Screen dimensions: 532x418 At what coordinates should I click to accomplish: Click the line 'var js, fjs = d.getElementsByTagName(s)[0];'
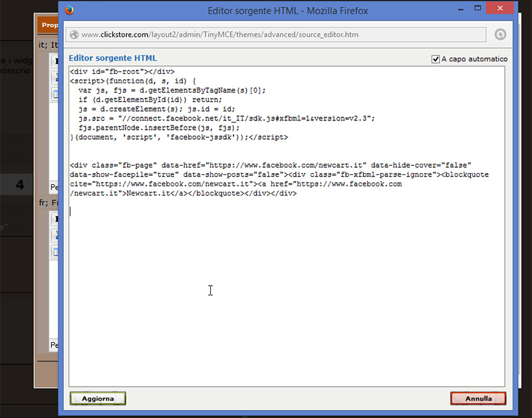[x=172, y=91]
